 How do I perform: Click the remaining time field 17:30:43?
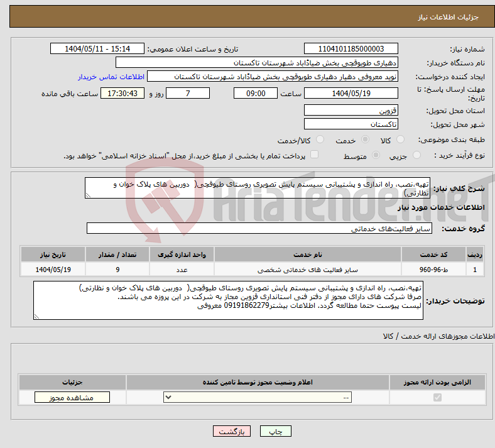(x=122, y=93)
